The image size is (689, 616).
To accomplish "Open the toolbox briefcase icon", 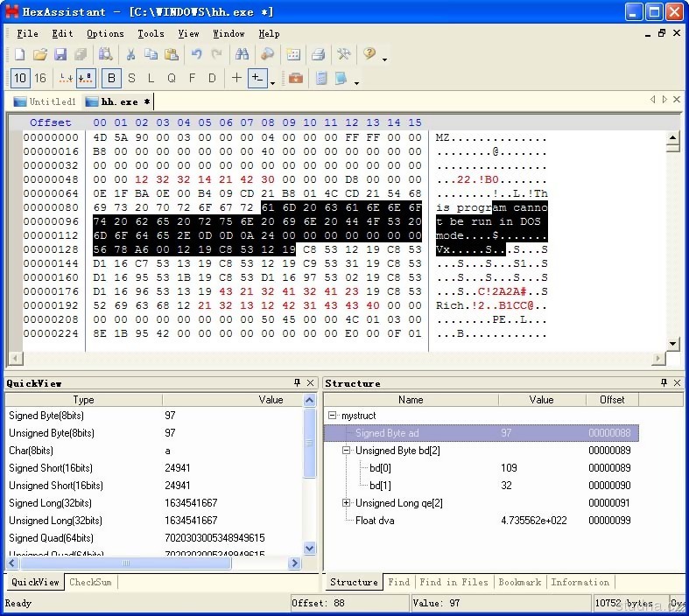I will pyautogui.click(x=295, y=78).
